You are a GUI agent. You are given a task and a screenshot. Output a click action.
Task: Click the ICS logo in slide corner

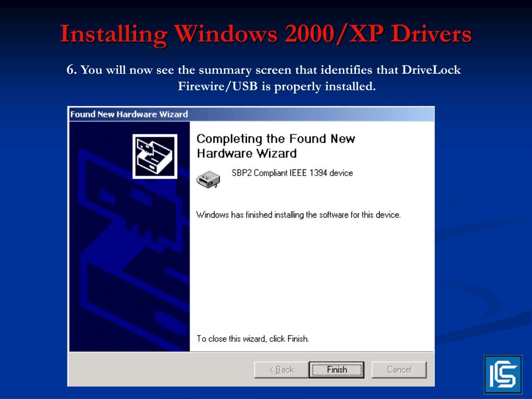pos(503,375)
